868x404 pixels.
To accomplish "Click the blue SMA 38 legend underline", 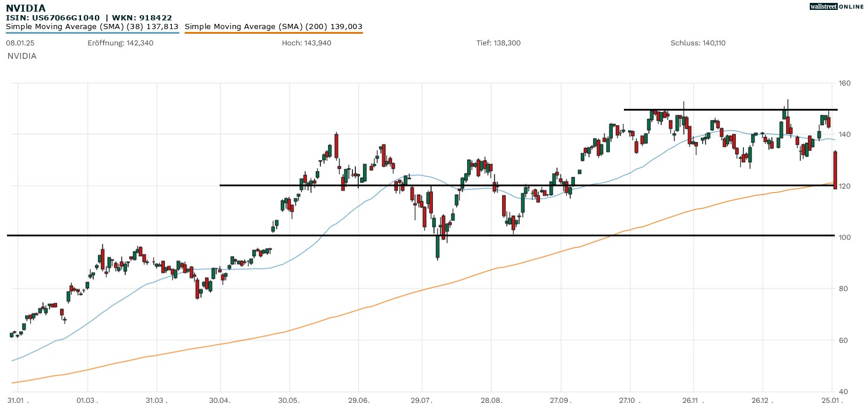I will [92, 33].
